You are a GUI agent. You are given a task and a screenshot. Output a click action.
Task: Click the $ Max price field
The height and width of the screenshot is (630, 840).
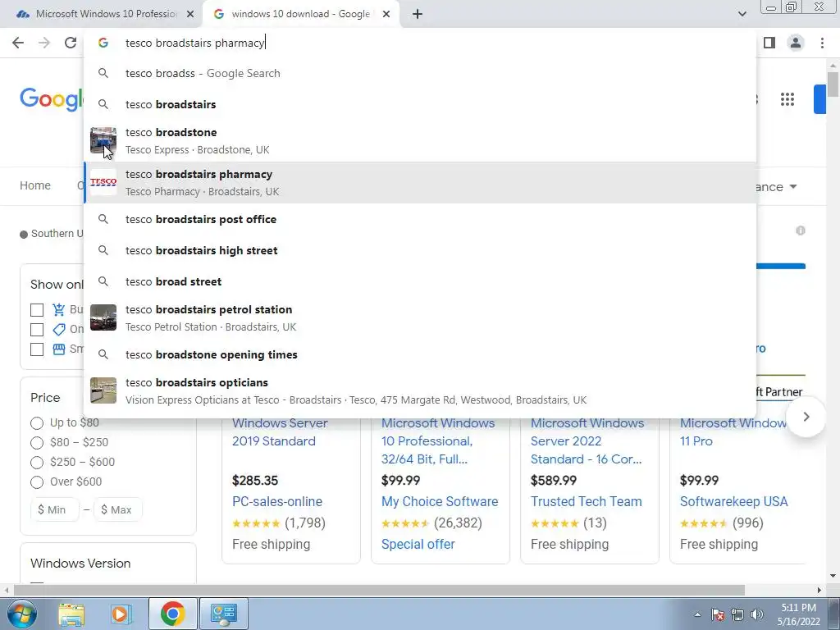(118, 510)
